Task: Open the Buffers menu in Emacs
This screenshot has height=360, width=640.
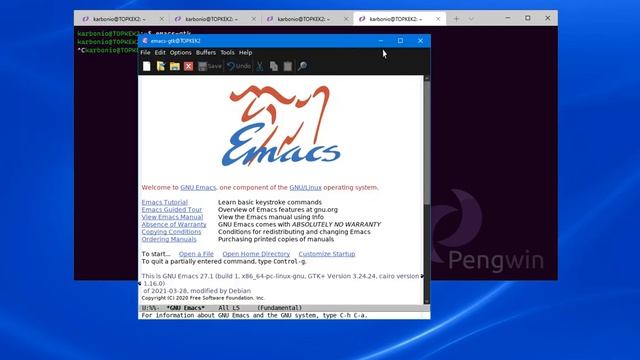Action: [x=206, y=53]
